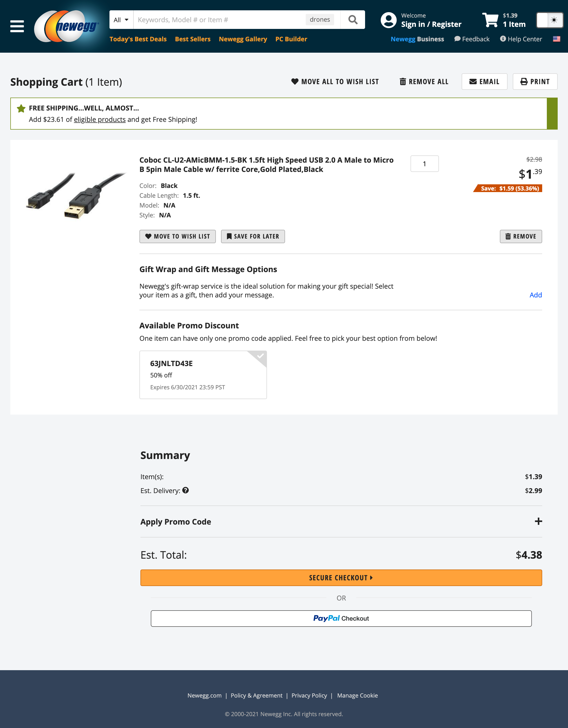Image resolution: width=568 pixels, height=728 pixels.
Task: Click the search magnifying glass icon
Action: click(x=353, y=19)
